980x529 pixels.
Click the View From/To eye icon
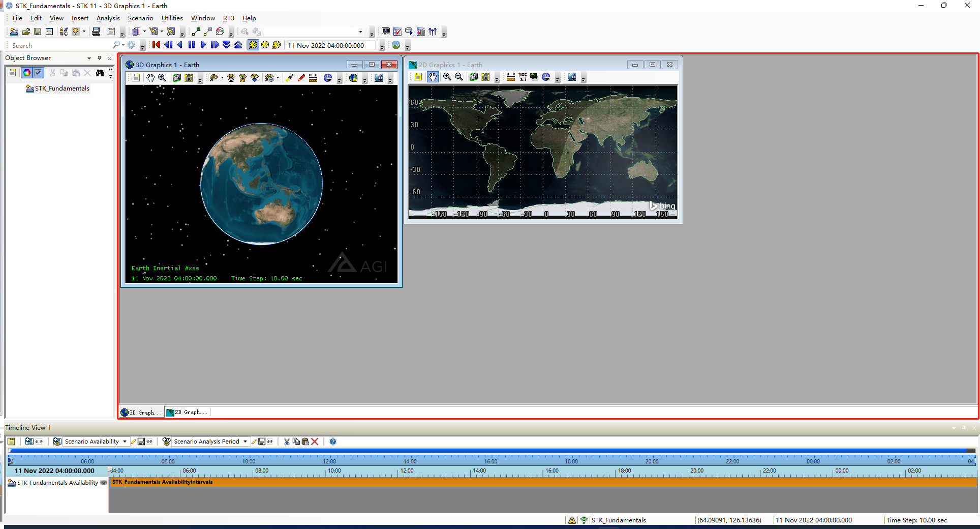point(215,78)
